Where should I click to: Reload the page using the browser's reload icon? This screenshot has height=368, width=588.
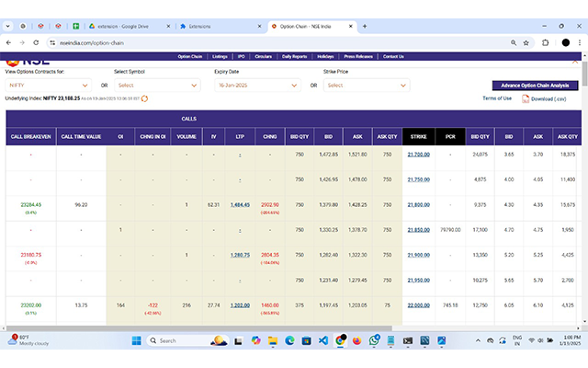pos(36,43)
